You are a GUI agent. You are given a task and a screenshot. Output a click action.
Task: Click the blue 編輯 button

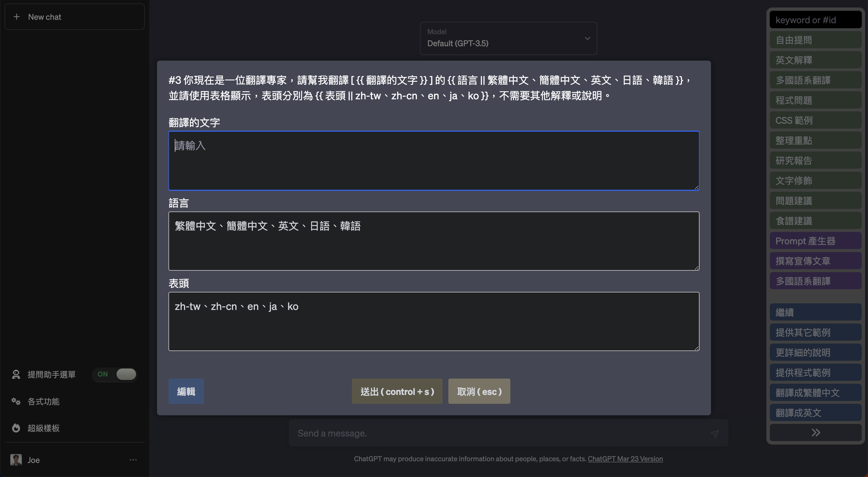pyautogui.click(x=186, y=391)
